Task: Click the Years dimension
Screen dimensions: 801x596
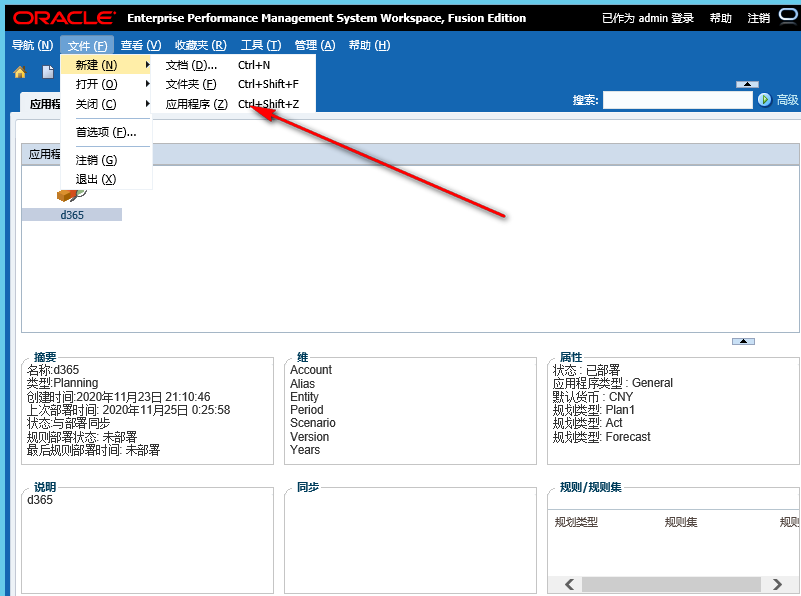Action: (x=305, y=450)
